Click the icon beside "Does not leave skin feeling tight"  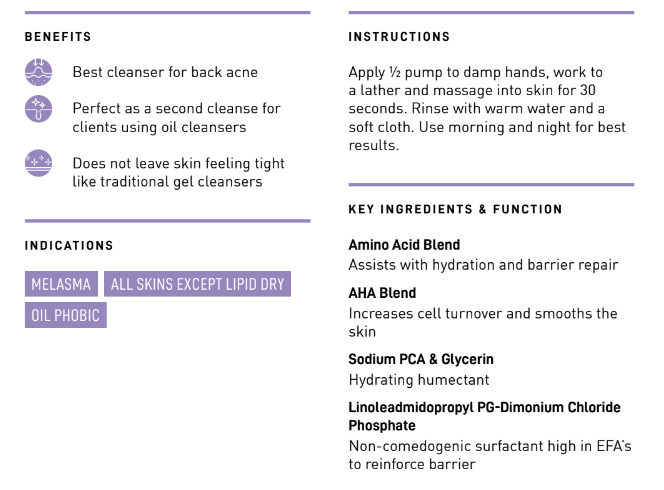tap(38, 163)
